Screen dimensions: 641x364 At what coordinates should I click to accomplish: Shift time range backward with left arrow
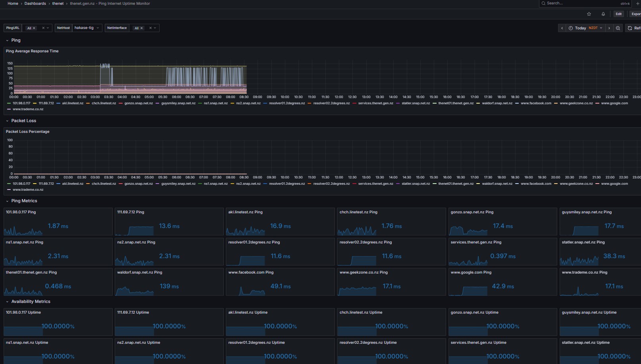point(562,28)
